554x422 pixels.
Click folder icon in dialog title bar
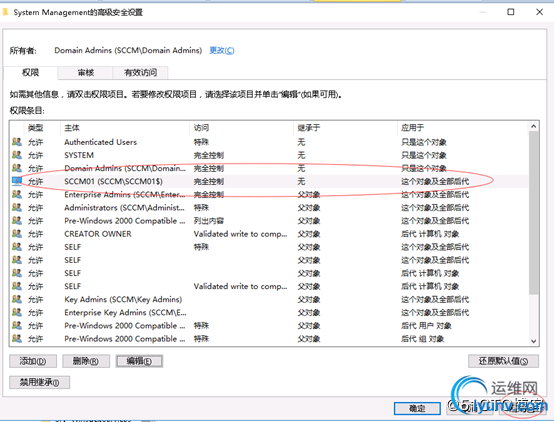(x=5, y=12)
